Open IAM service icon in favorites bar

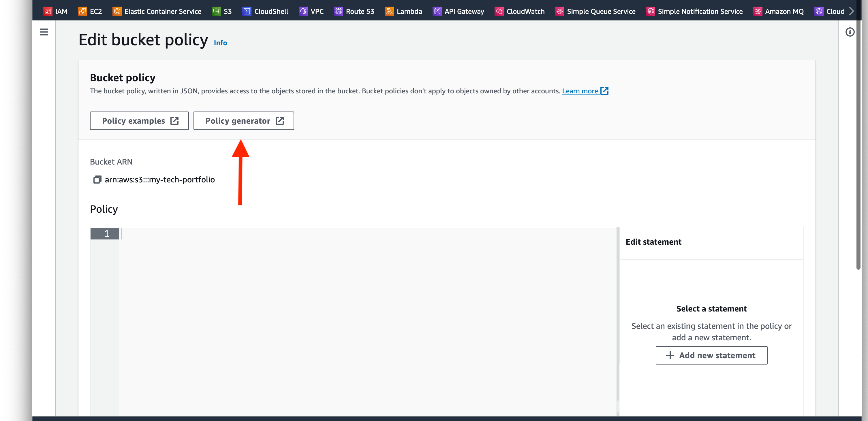tap(48, 12)
